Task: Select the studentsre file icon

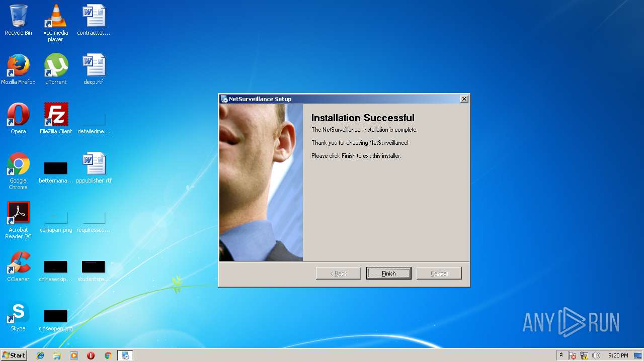Action: (x=94, y=271)
